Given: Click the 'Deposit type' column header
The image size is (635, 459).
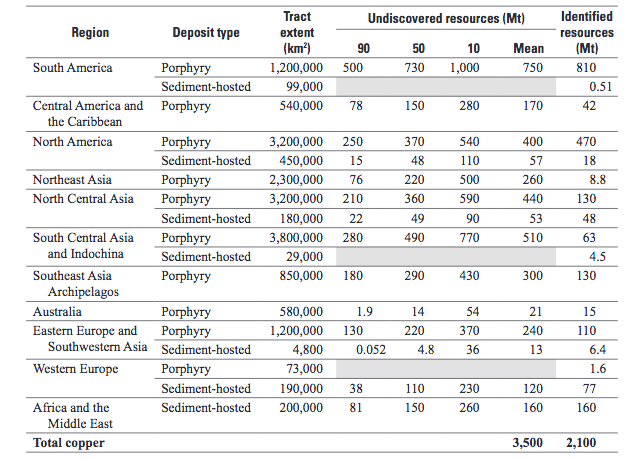Looking at the screenshot, I should point(206,32).
